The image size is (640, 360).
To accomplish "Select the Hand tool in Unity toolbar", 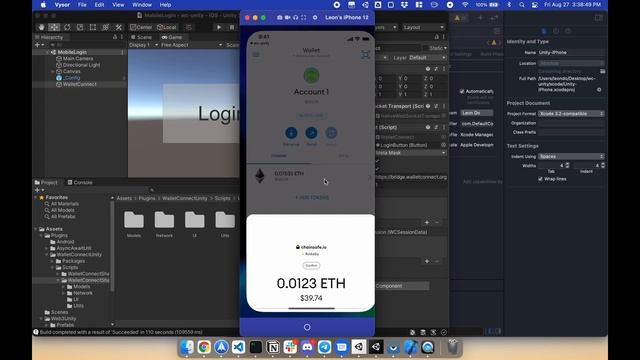I will [41, 27].
